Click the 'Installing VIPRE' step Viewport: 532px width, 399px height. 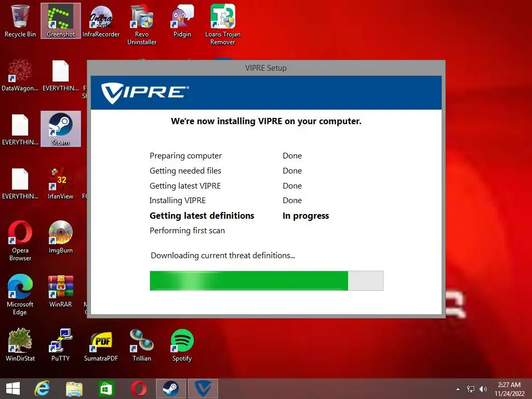coord(178,201)
